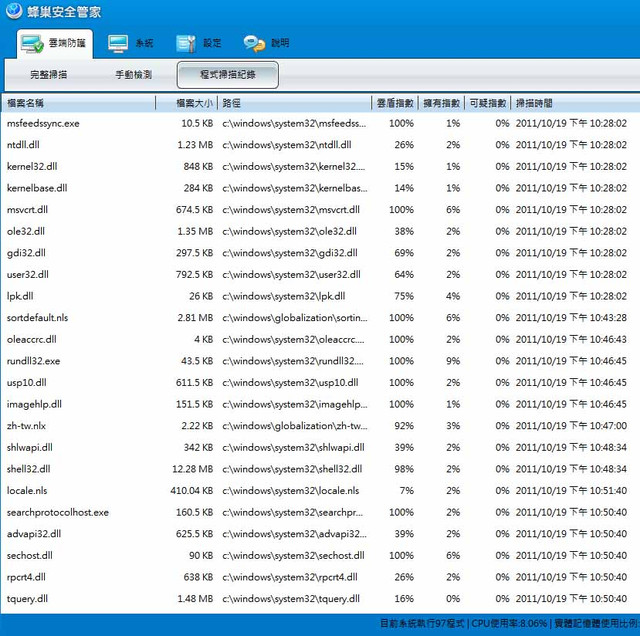Click the CPU使用率 status bar entry

509,624
